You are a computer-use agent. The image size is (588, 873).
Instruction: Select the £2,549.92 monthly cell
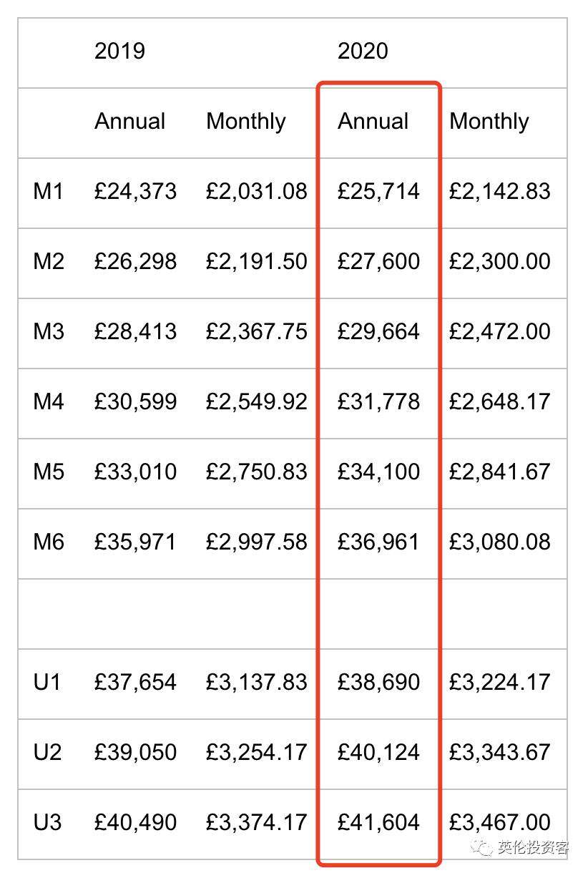coord(257,401)
